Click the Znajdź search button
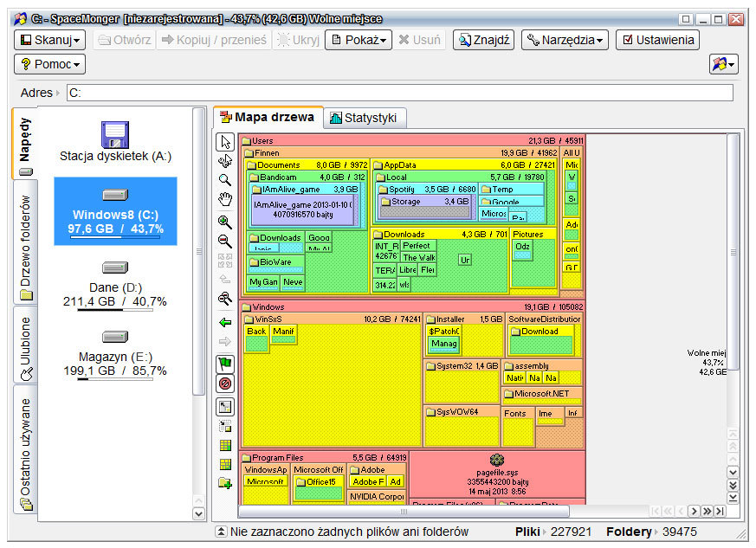Screen dimensions: 756x548 484,40
